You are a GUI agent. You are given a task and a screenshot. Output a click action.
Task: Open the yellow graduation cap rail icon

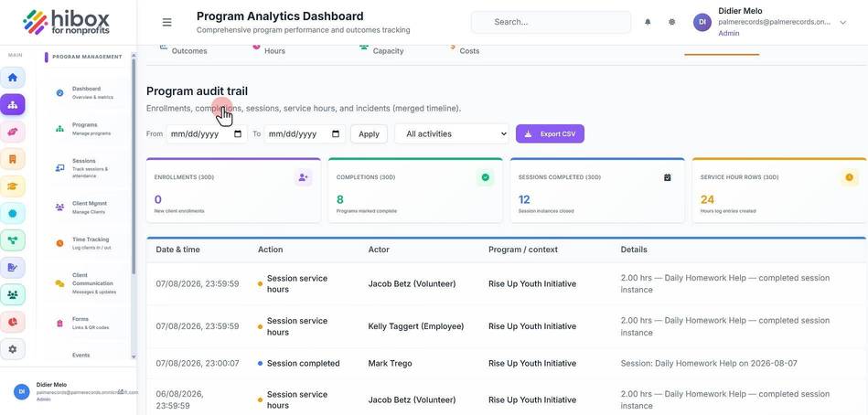[12, 186]
